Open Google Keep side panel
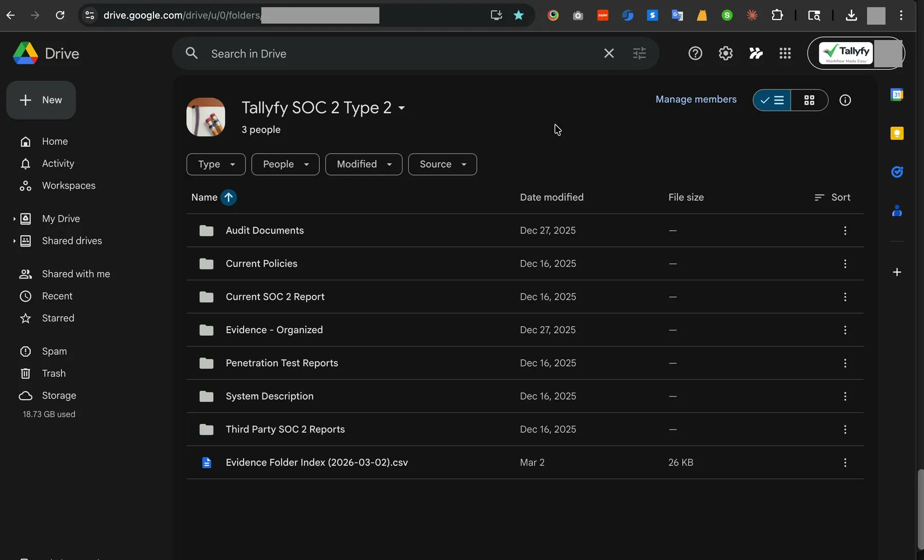The height and width of the screenshot is (560, 924). coord(897,133)
